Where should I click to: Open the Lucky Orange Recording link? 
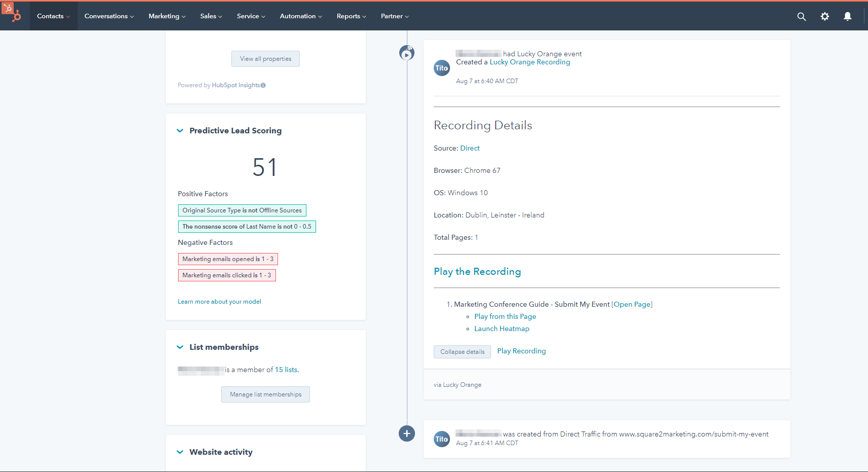coord(530,62)
